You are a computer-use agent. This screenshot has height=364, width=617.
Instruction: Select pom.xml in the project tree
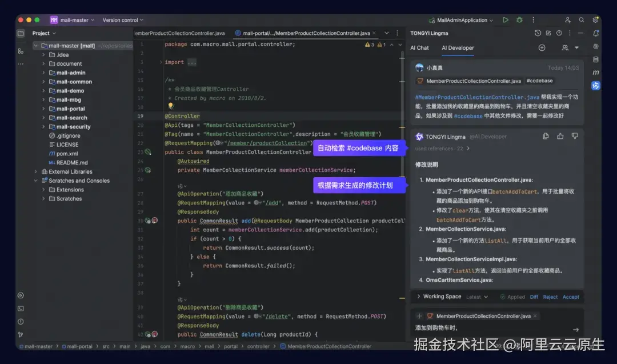67,154
